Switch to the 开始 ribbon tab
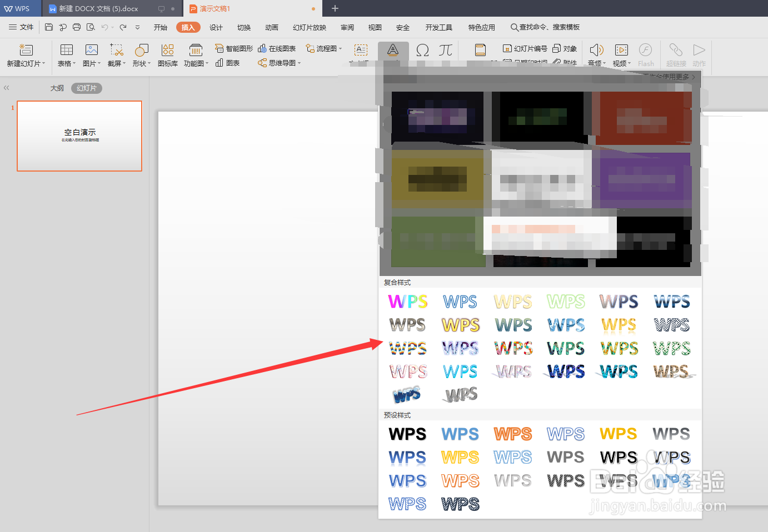Screen dimensions: 768x532 (161, 27)
